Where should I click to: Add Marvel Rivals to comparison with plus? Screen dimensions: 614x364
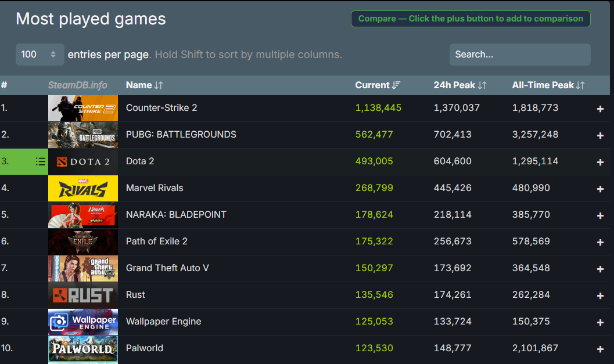pyautogui.click(x=600, y=189)
